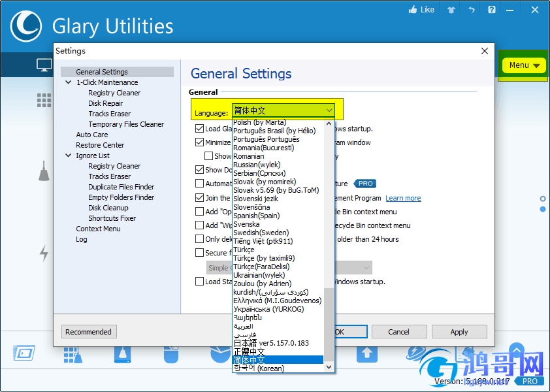550x392 pixels.
Task: Click the Cancel button
Action: coord(399,332)
